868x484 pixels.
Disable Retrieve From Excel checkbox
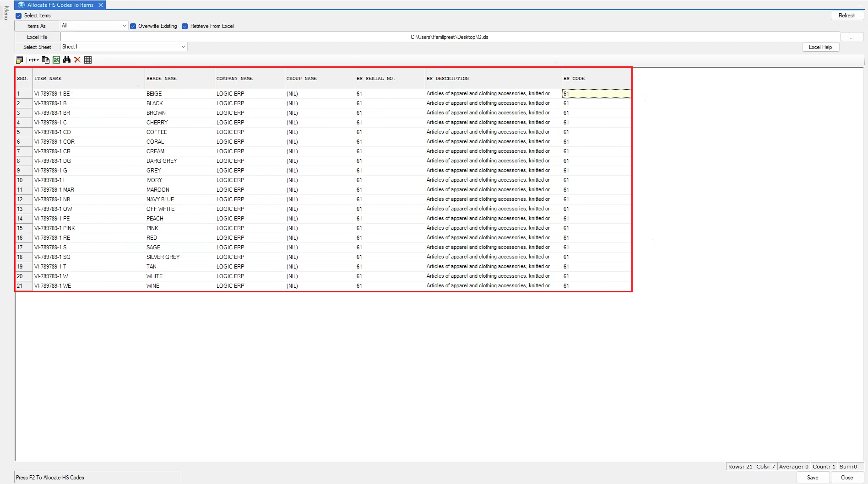[185, 26]
